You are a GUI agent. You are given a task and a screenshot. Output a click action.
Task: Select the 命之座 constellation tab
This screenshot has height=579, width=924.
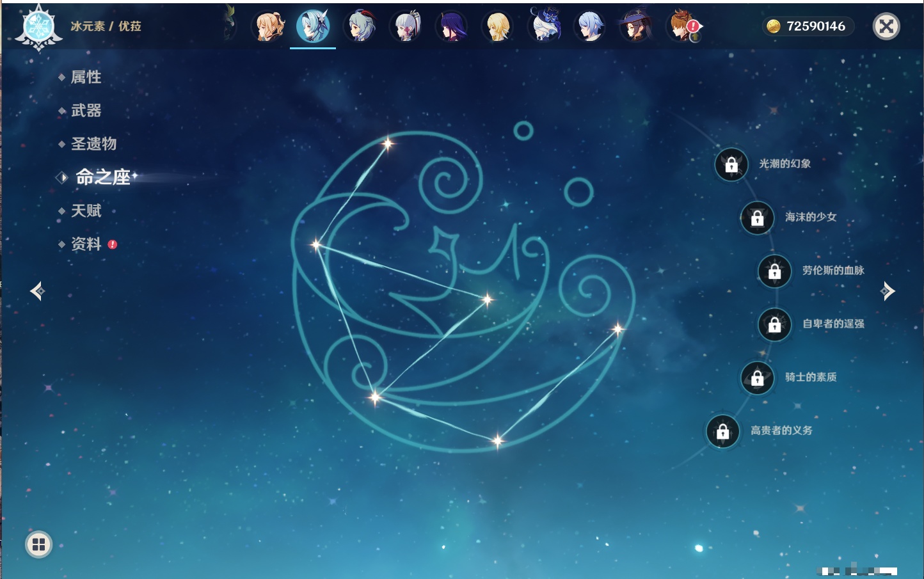tap(102, 177)
